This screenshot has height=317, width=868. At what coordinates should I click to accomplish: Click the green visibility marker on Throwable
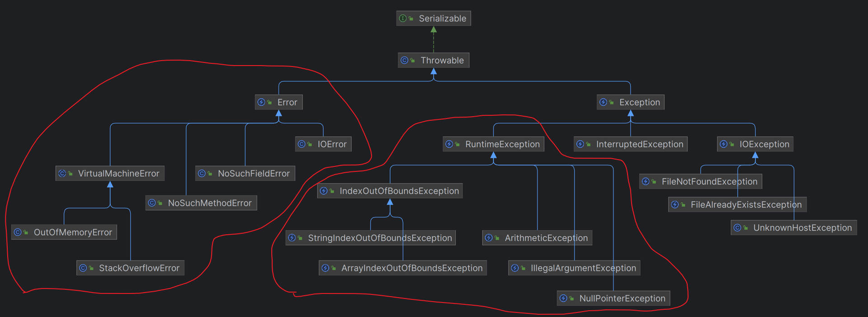tap(412, 60)
